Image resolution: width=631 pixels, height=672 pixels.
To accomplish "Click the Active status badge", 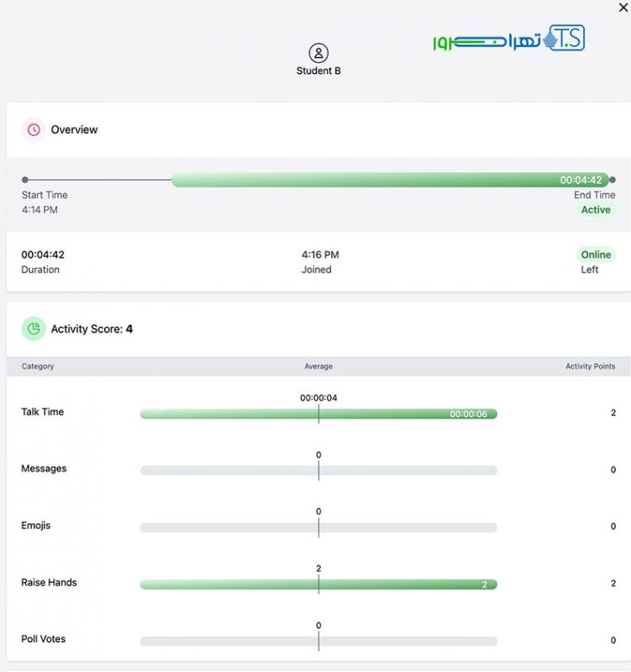I will coord(596,210).
